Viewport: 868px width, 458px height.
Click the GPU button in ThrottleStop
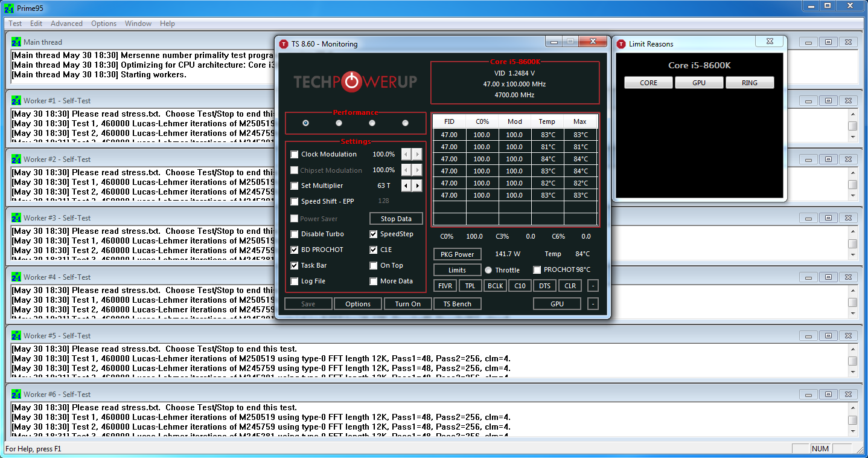(x=557, y=304)
